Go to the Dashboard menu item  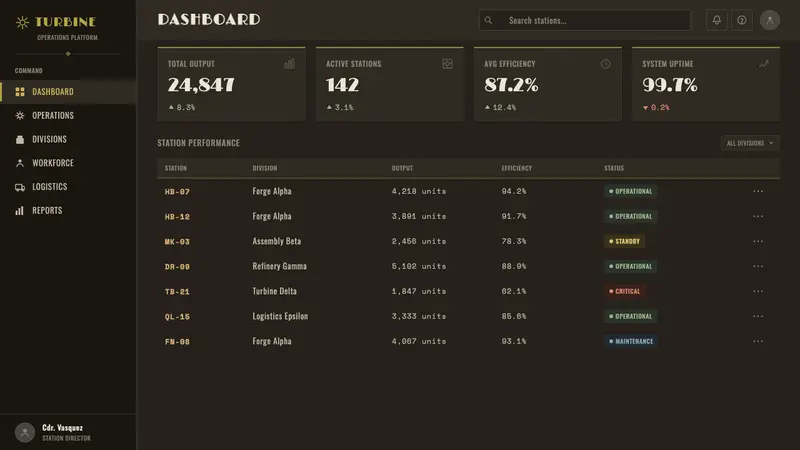click(68, 92)
